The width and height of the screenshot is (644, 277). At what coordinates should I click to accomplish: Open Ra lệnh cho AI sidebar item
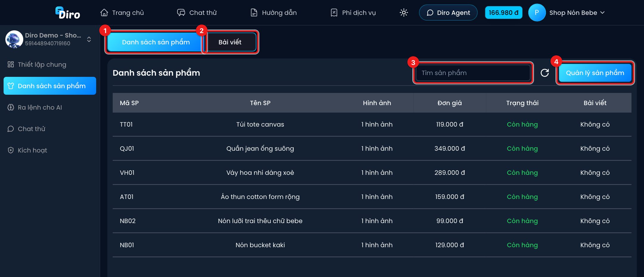coord(50,107)
